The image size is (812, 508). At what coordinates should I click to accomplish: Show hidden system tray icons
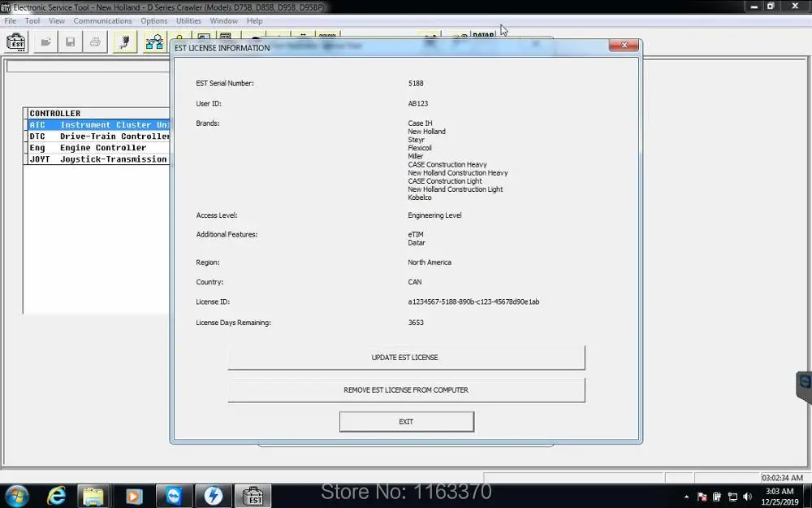(x=686, y=497)
